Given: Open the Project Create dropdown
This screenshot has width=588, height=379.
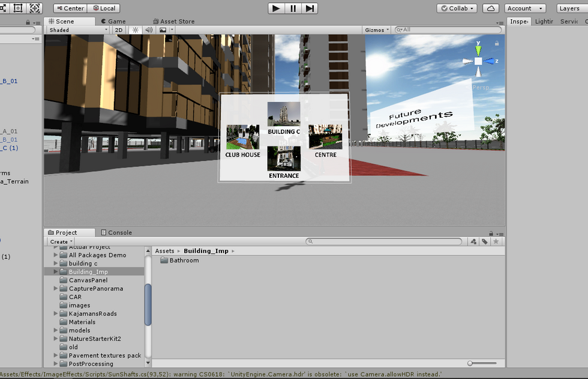Looking at the screenshot, I should pyautogui.click(x=61, y=241).
